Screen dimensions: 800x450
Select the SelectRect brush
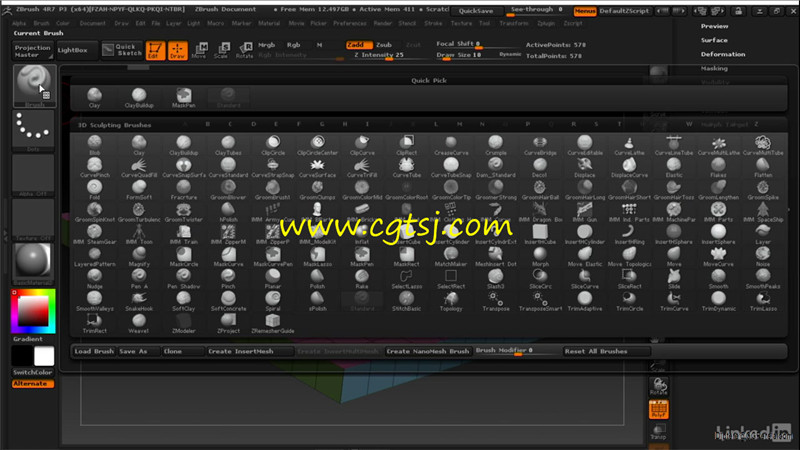451,279
